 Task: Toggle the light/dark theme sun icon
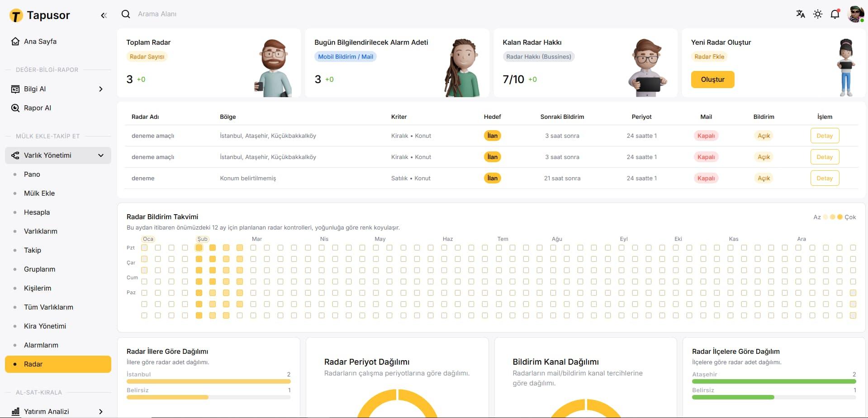click(x=818, y=14)
